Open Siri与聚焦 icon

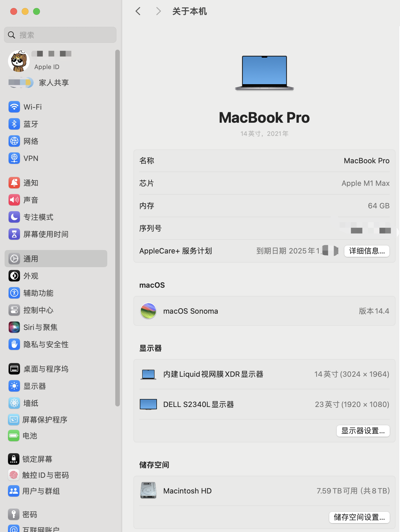pyautogui.click(x=14, y=327)
